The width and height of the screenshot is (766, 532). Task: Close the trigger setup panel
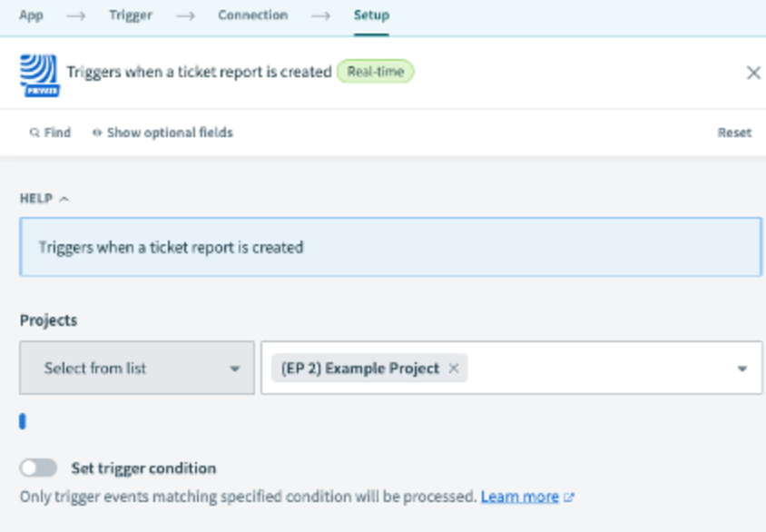tap(752, 73)
